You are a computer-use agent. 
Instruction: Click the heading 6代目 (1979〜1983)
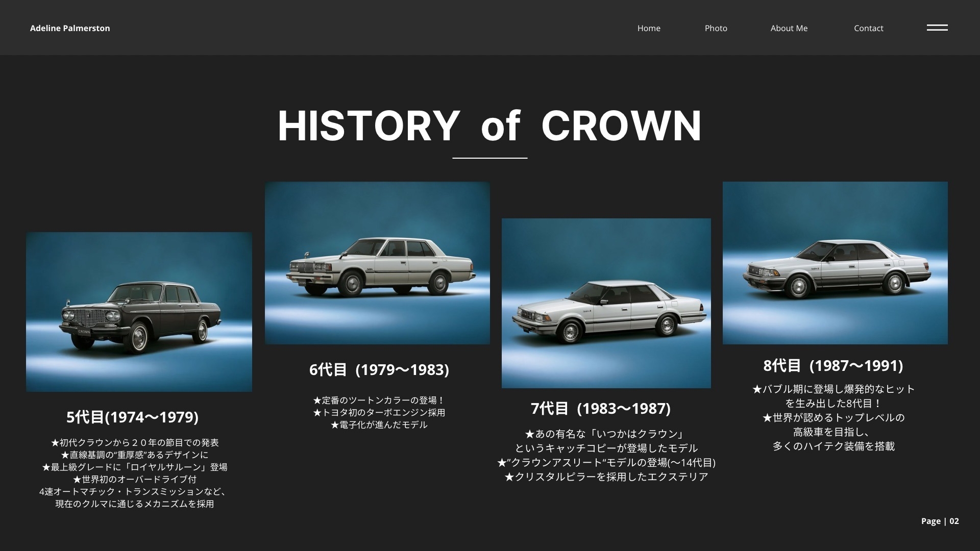(379, 369)
